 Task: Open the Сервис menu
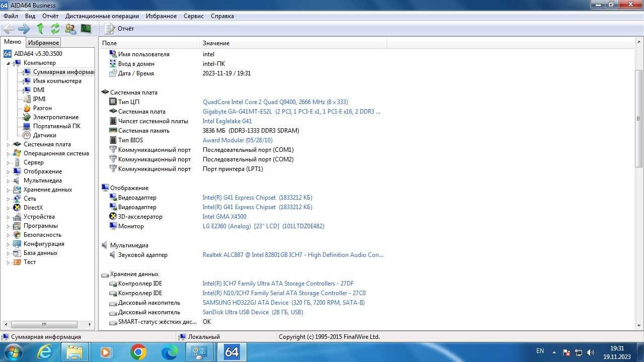pos(194,16)
